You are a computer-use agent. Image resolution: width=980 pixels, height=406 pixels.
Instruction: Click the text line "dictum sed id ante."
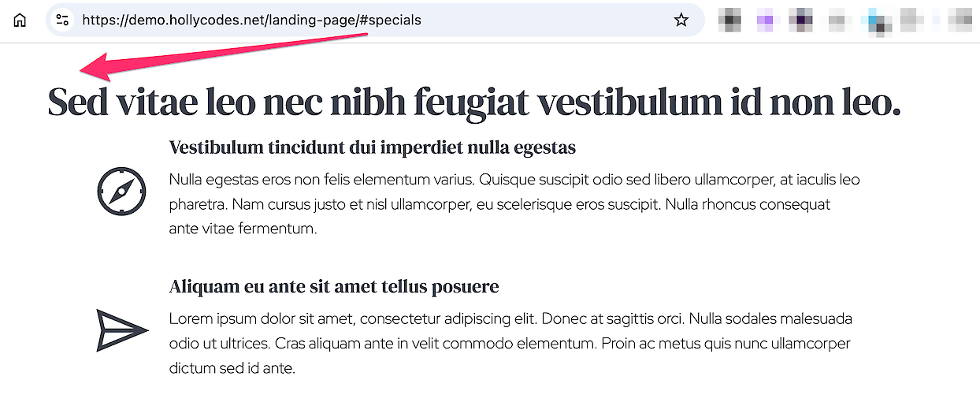(232, 368)
